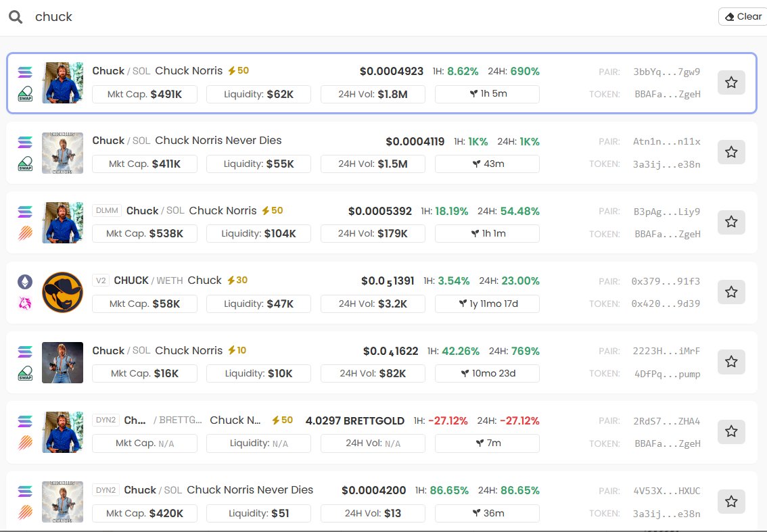Viewport: 767px width, 532px height.
Task: Copy pair address 3bbYq...7gw9
Action: pyautogui.click(x=666, y=72)
